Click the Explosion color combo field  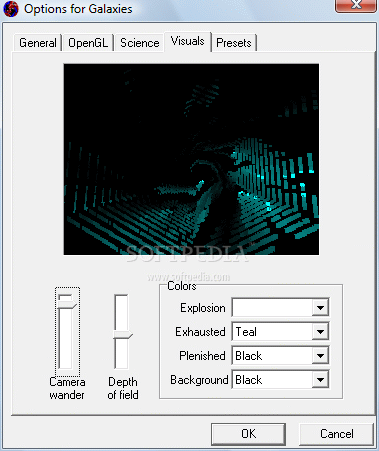pos(280,308)
